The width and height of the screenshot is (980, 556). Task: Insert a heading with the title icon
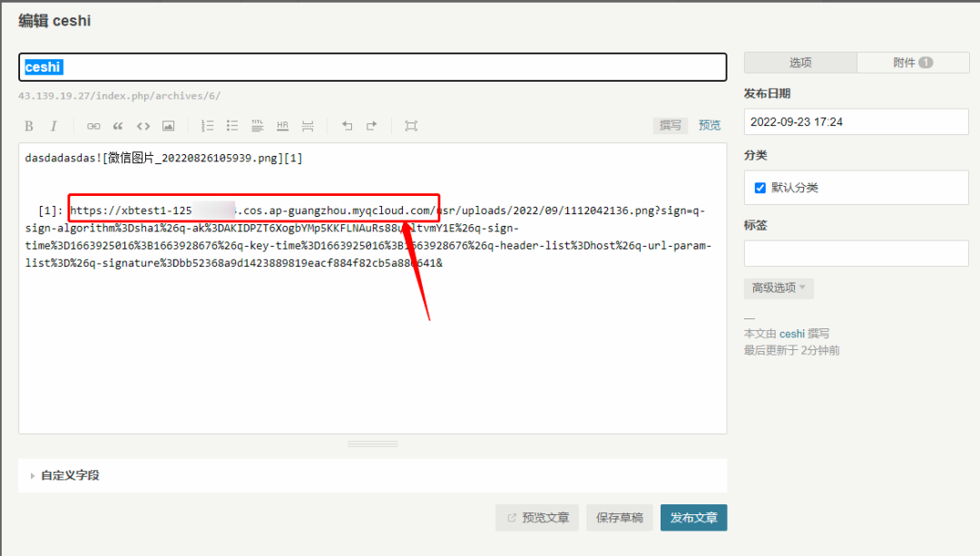[x=258, y=126]
